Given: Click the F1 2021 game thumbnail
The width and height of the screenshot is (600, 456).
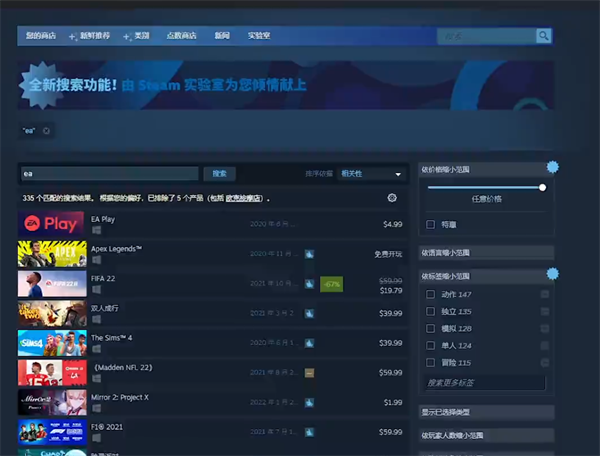Looking at the screenshot, I should (52, 432).
